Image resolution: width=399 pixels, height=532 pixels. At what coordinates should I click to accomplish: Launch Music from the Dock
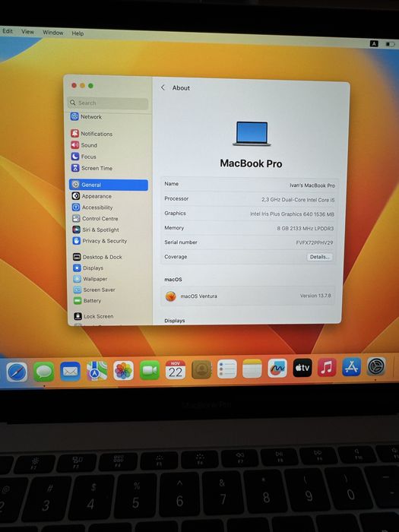[x=327, y=367]
